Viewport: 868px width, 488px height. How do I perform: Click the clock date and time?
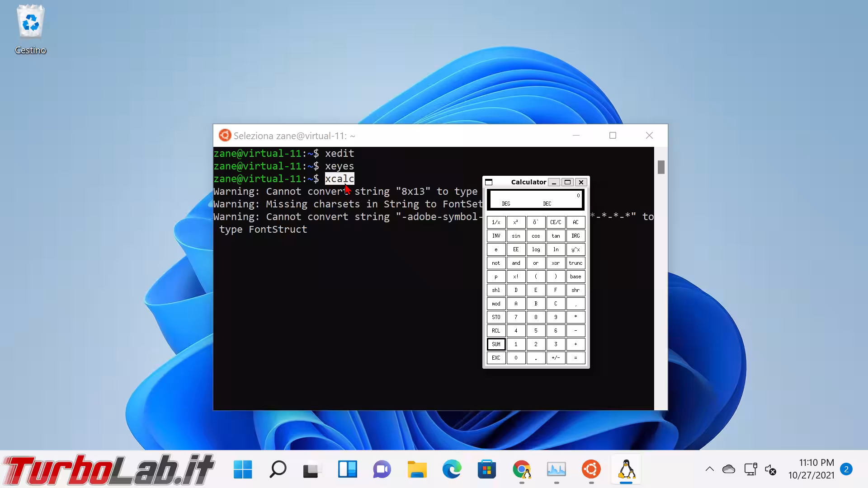pos(811,469)
